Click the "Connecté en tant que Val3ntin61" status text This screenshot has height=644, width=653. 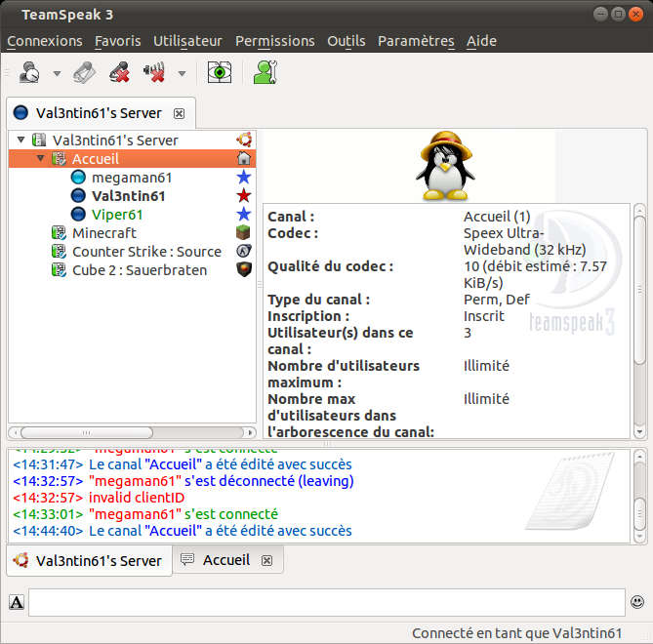coord(516,633)
